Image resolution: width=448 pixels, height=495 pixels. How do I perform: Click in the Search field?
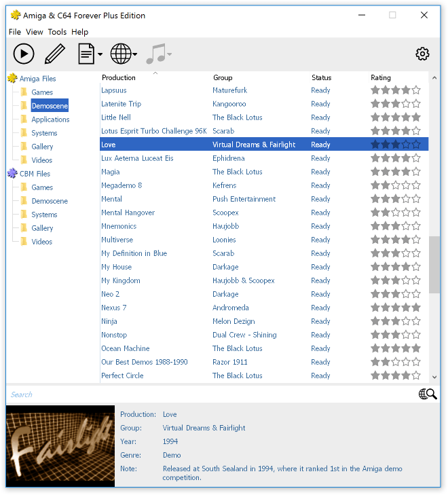(x=211, y=395)
